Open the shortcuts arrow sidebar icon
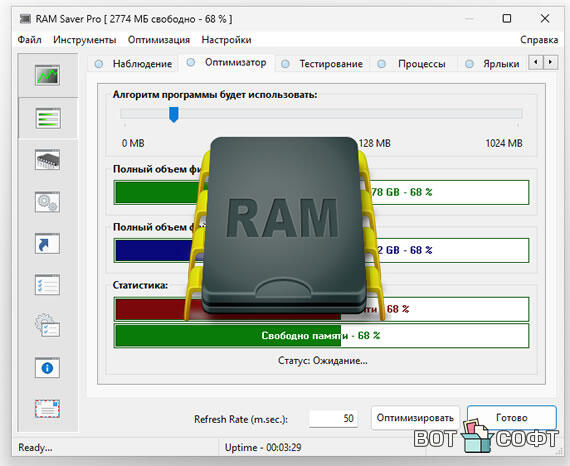 click(47, 243)
